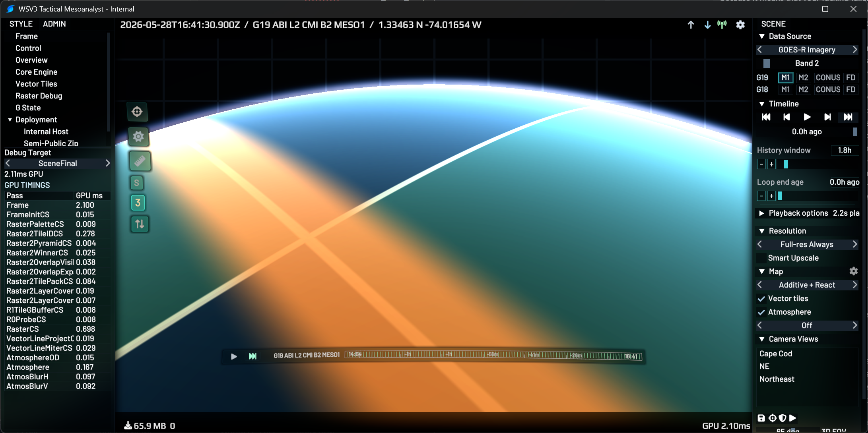Viewport: 868px width, 433px height.
Task: Select G19 M2 sector
Action: click(803, 77)
